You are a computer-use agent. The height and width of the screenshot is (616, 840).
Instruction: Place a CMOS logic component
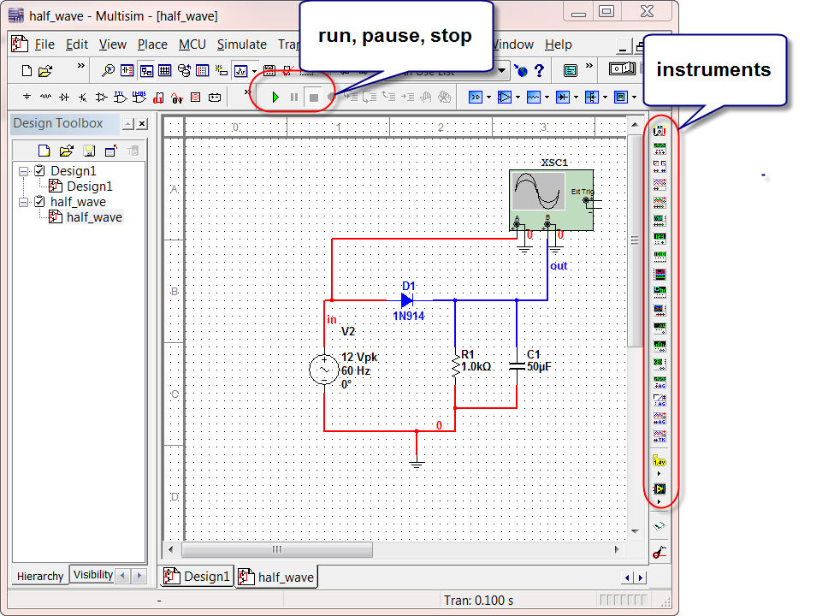tap(139, 97)
